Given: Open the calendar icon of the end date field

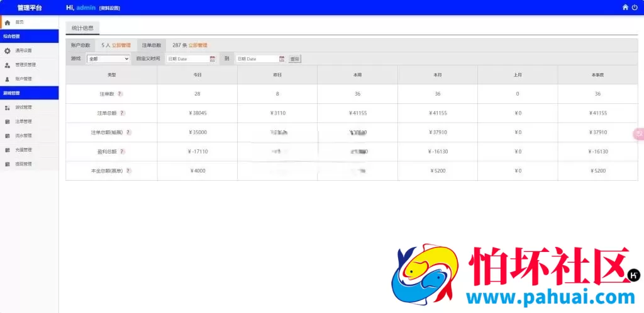Looking at the screenshot, I should pos(282,59).
